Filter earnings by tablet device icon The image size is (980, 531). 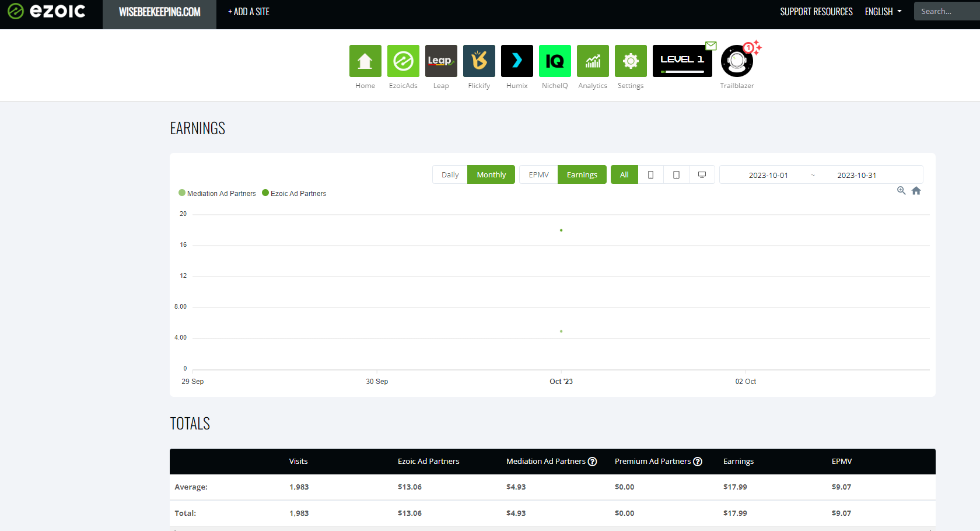(676, 174)
